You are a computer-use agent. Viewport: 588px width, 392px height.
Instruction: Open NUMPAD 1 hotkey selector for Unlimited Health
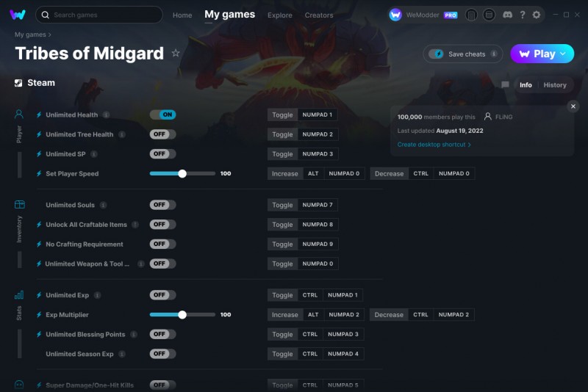[x=318, y=115]
